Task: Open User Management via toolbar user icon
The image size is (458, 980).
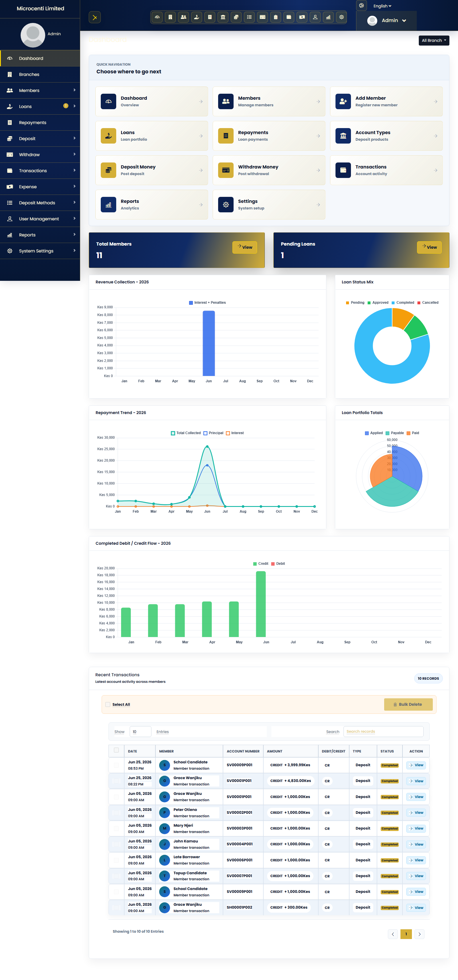Action: point(315,17)
